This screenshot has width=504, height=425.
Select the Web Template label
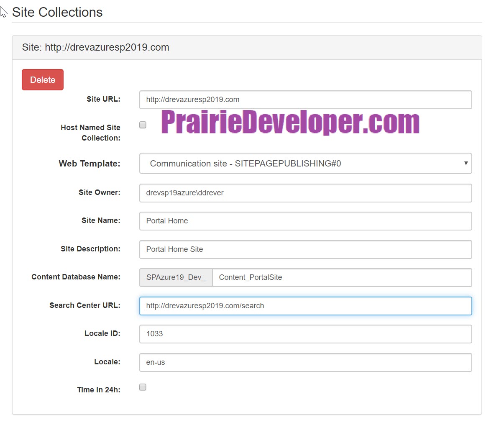(x=90, y=164)
